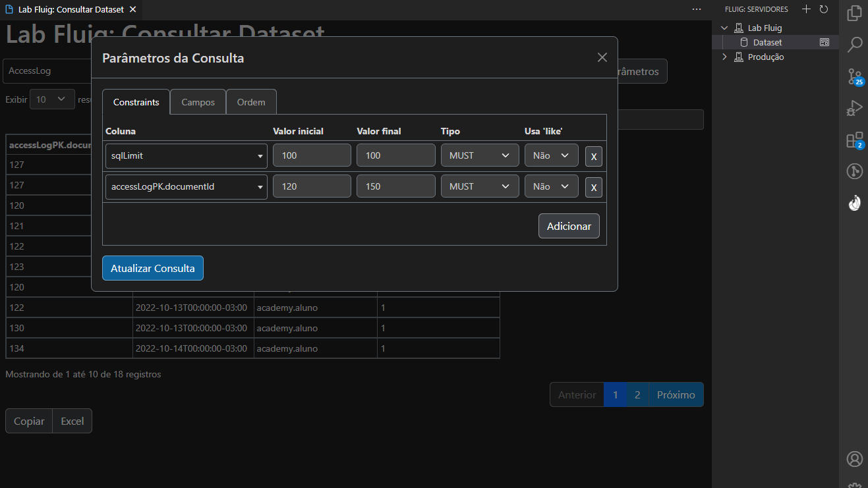
Task: Click the Atualizar Consulta button
Action: (153, 268)
